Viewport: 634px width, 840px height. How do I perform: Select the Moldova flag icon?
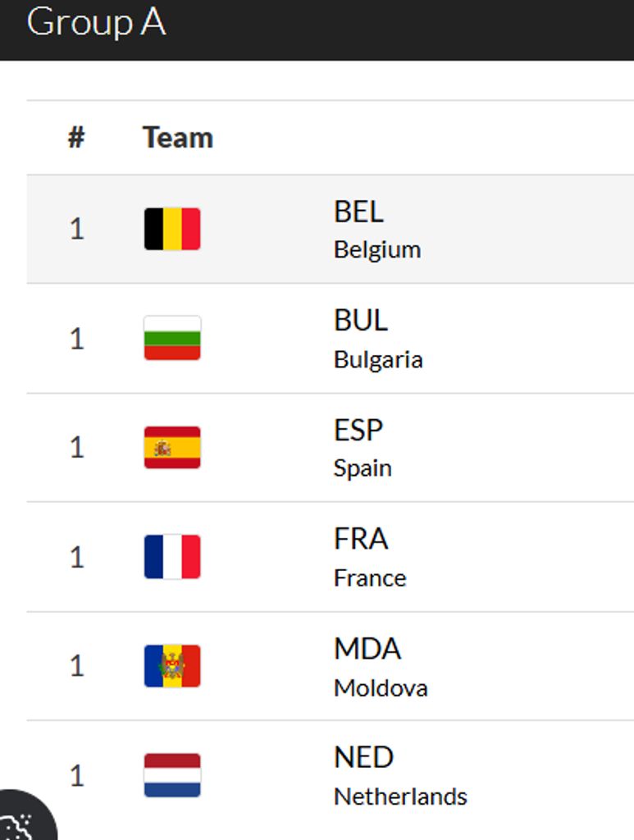172,665
